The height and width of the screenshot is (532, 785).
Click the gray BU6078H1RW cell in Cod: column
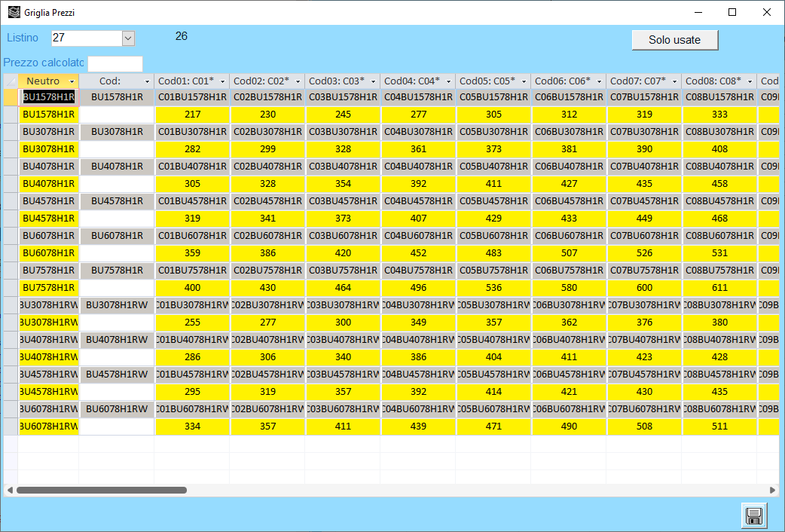click(117, 408)
